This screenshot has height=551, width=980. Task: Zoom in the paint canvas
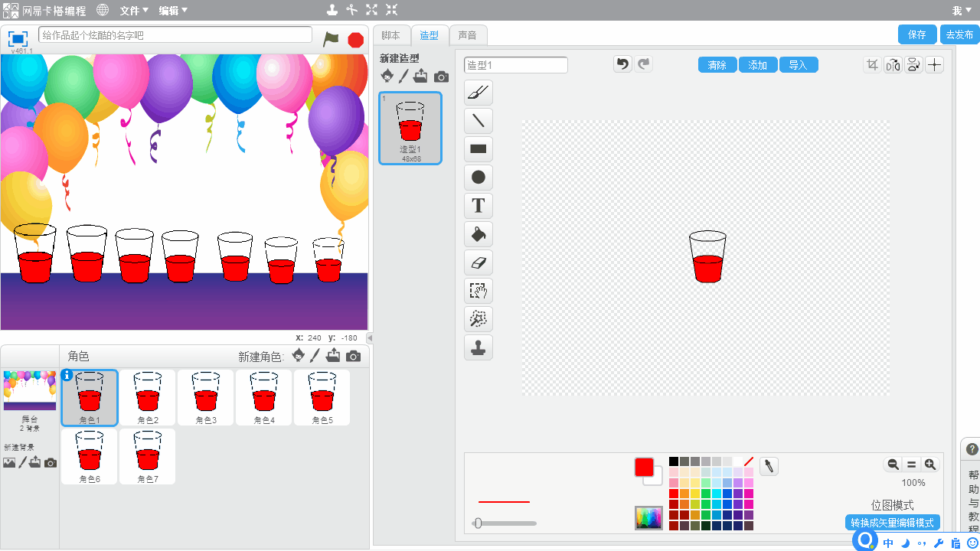930,465
